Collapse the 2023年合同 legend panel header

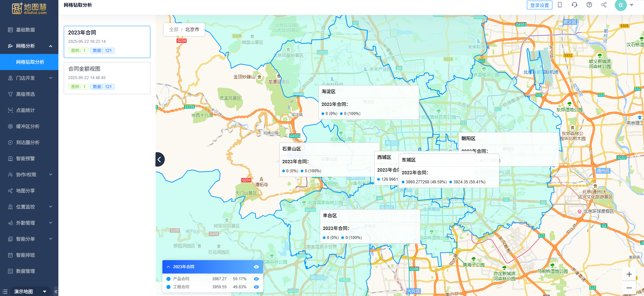[168, 267]
